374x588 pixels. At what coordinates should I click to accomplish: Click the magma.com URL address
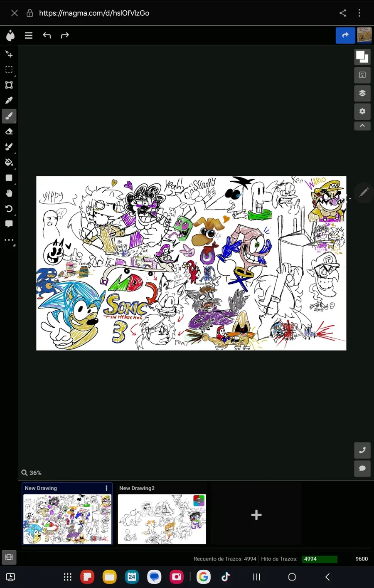click(x=94, y=13)
